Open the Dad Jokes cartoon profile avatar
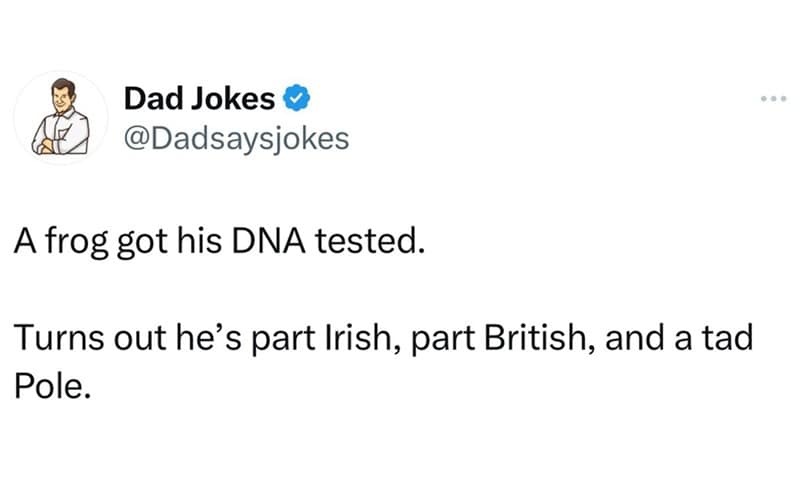 (61, 117)
